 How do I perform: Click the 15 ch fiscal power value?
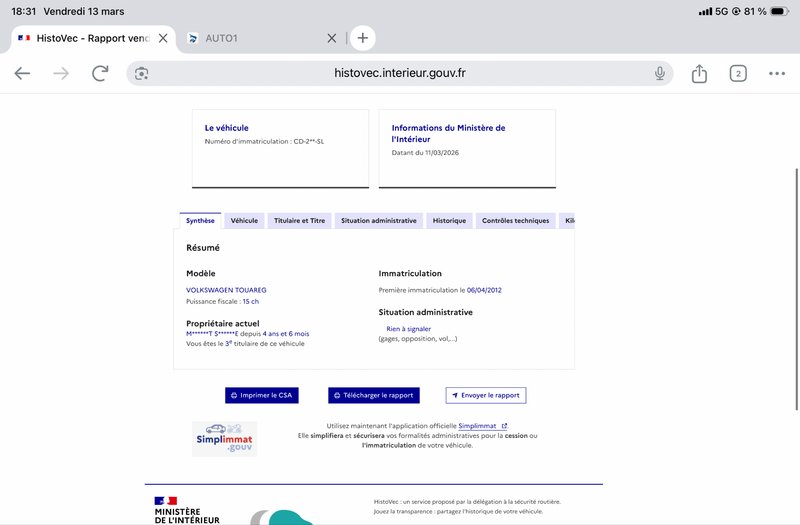point(251,302)
